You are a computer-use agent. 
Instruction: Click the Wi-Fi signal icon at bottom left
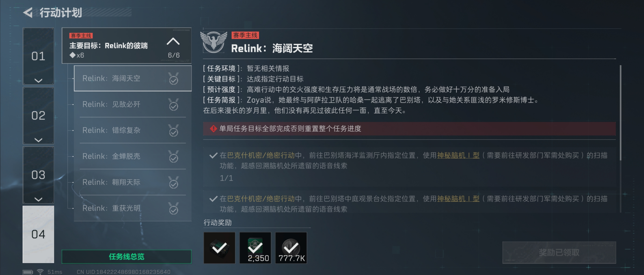(x=40, y=271)
